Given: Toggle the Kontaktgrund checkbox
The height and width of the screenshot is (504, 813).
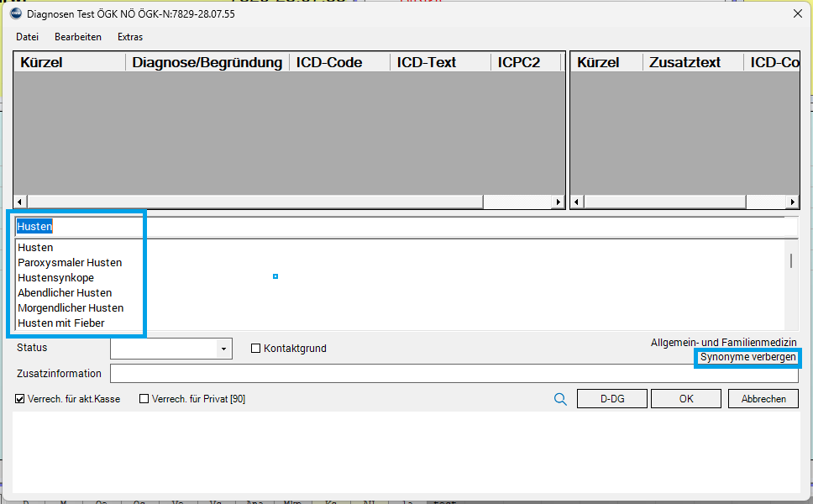Looking at the screenshot, I should pyautogui.click(x=256, y=349).
